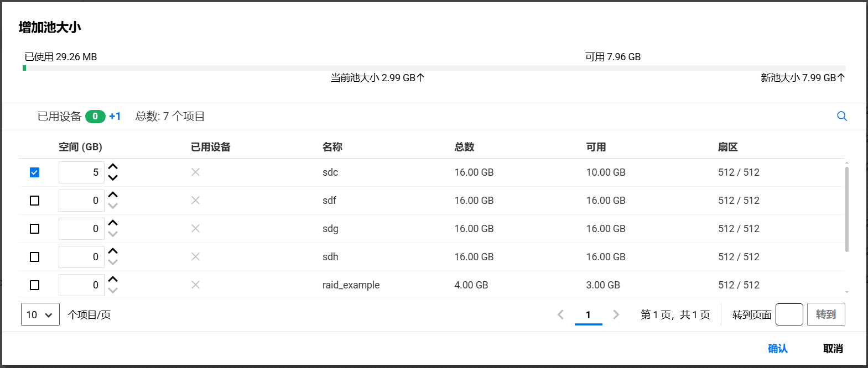Decrease sdc space with down arrow

click(113, 178)
